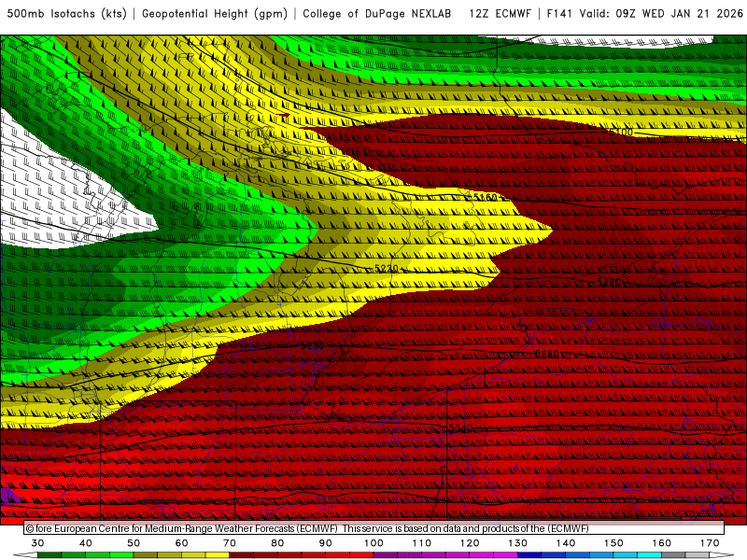Viewport: 747px width, 560px height.
Task: Click the 5340 height contour label
Action: pos(459,428)
